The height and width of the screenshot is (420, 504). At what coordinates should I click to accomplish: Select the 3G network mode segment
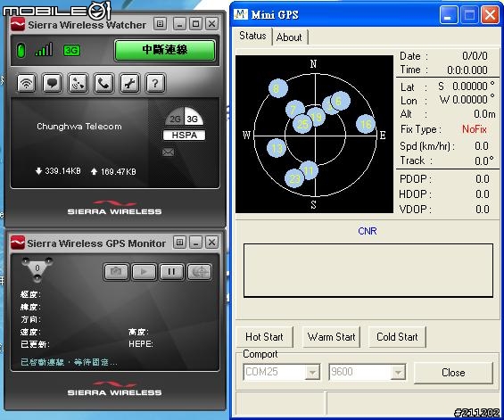pos(194,118)
